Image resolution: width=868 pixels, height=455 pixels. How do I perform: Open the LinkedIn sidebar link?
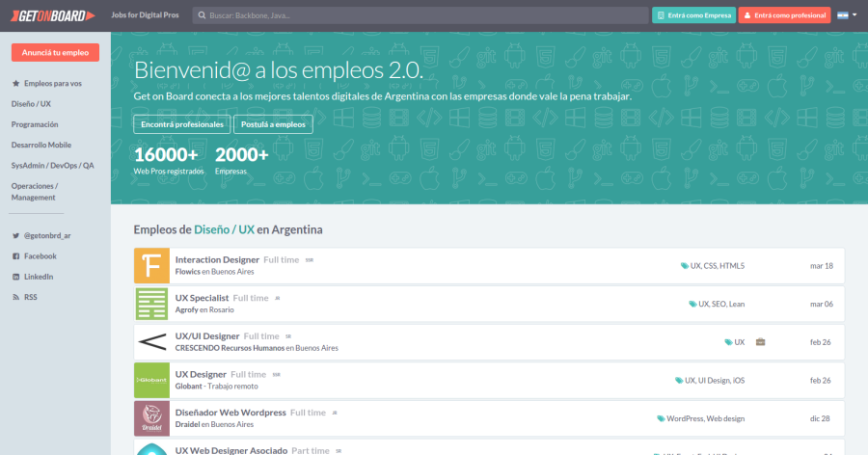[x=39, y=277]
